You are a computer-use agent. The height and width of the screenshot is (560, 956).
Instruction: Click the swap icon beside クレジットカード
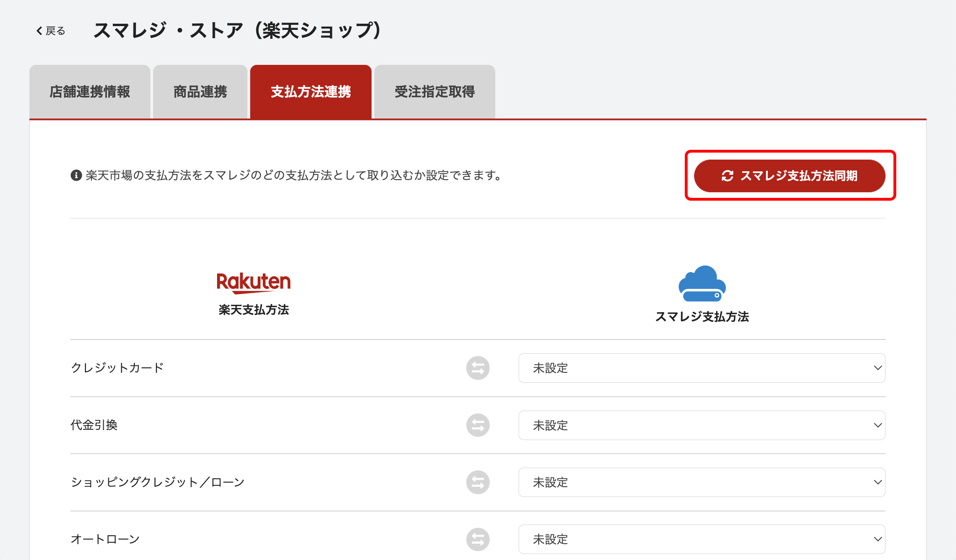pos(478,368)
